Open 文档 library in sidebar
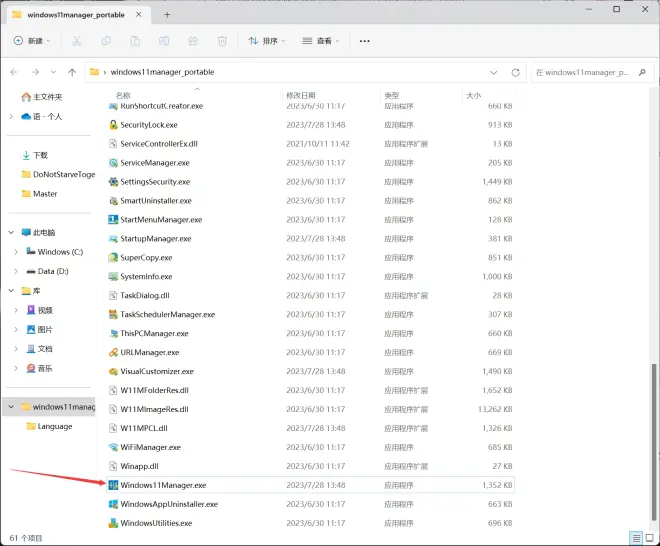Image resolution: width=660 pixels, height=546 pixels. pyautogui.click(x=40, y=349)
